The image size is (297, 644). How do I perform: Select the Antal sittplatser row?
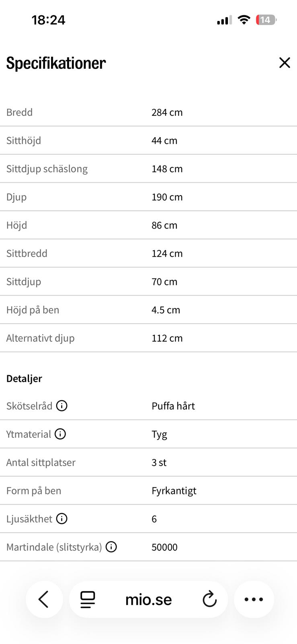(148, 462)
